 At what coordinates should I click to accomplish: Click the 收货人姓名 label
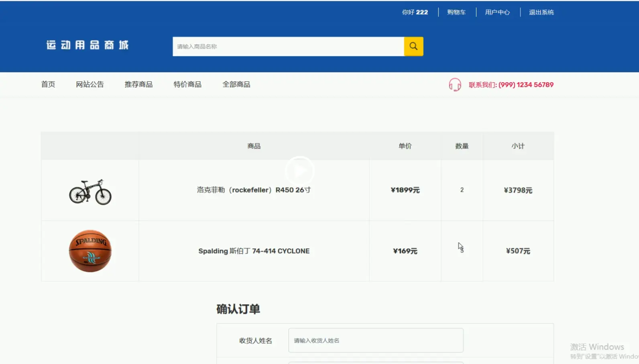pos(256,340)
